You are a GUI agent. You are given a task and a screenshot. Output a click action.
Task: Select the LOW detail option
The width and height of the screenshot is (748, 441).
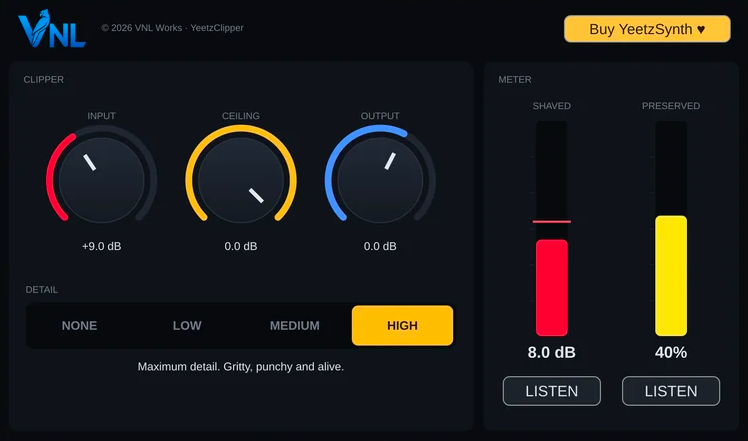(x=187, y=326)
